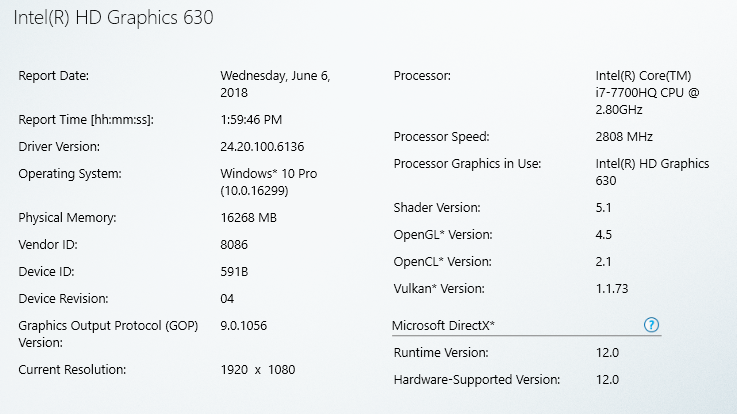Click the Report Time value 1:59:46 PM

click(x=251, y=120)
